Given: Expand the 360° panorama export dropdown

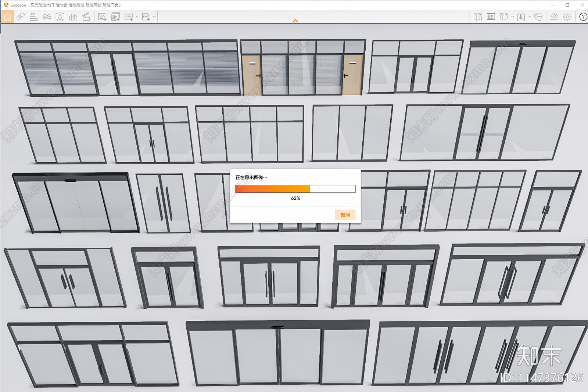Looking at the screenshot, I should click(x=137, y=17).
